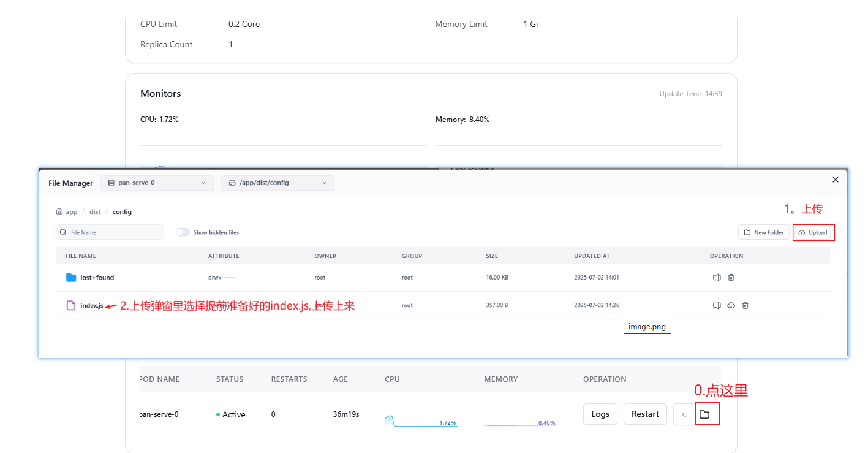Rename the lost+found folder
868x453 pixels.
pyautogui.click(x=717, y=278)
